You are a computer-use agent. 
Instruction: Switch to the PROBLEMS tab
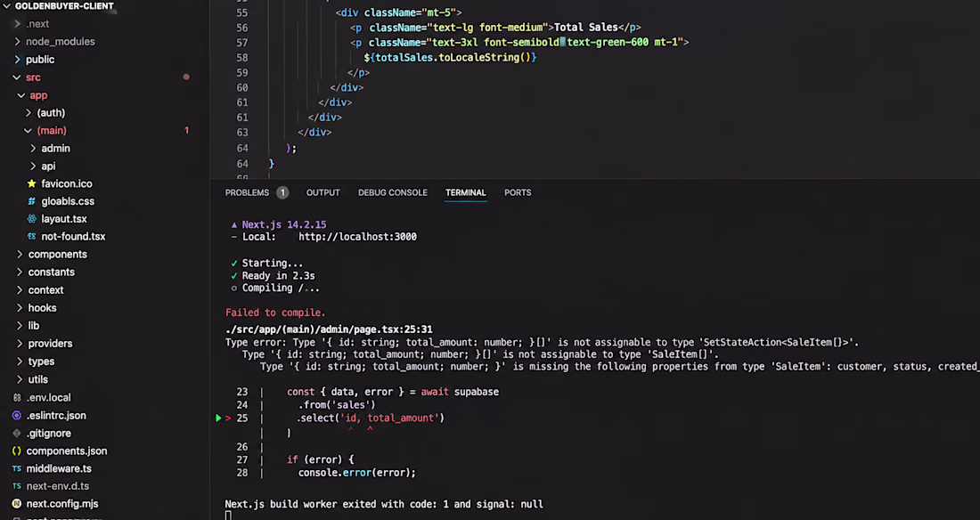click(x=247, y=192)
